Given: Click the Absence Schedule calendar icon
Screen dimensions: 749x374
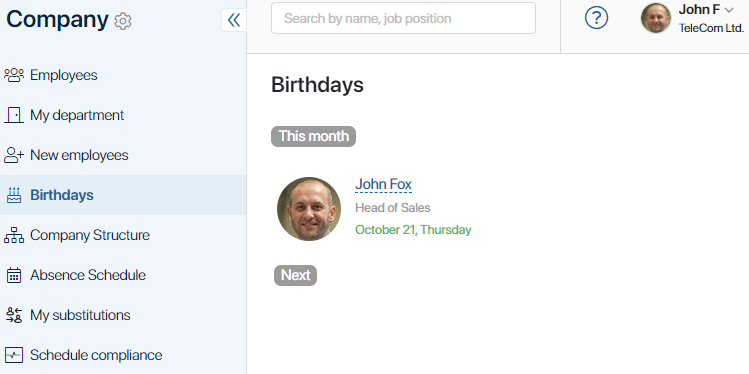Looking at the screenshot, I should (x=14, y=275).
